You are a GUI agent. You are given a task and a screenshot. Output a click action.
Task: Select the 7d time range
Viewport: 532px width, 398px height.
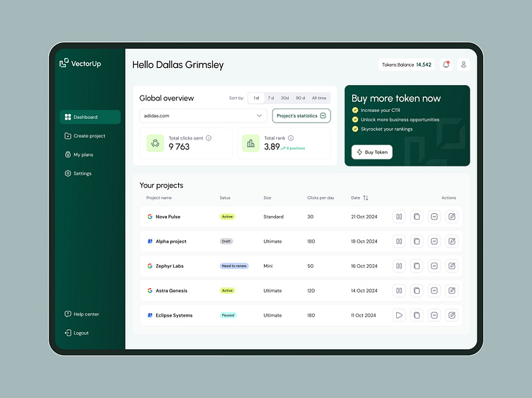(270, 98)
